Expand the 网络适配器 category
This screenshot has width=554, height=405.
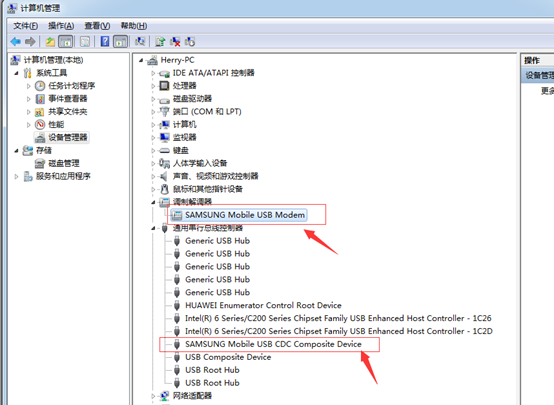(153, 396)
